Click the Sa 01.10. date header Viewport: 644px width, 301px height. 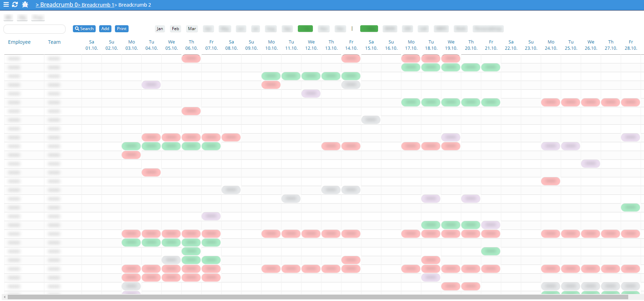coord(92,45)
